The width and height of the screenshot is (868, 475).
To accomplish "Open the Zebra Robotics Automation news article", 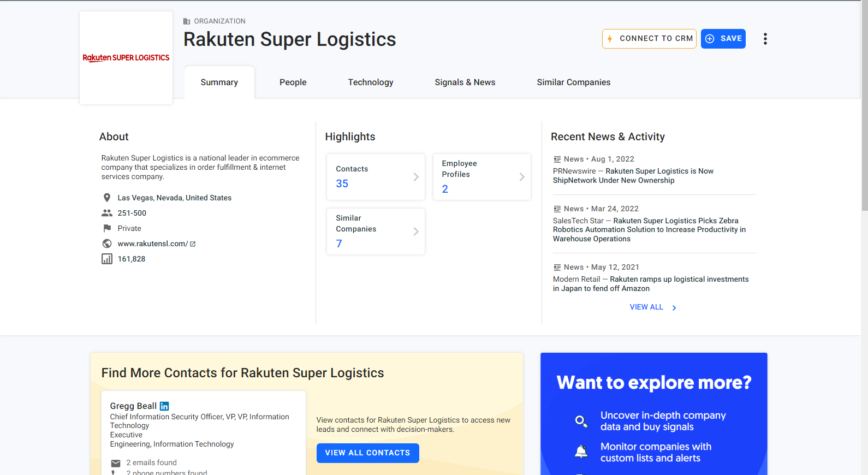I will pyautogui.click(x=650, y=230).
